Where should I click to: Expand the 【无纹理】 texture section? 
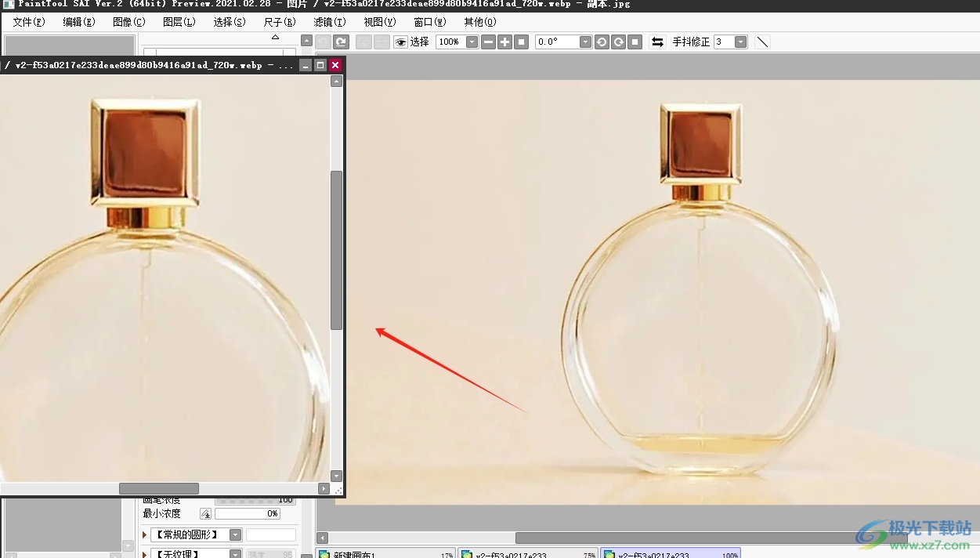(x=145, y=554)
